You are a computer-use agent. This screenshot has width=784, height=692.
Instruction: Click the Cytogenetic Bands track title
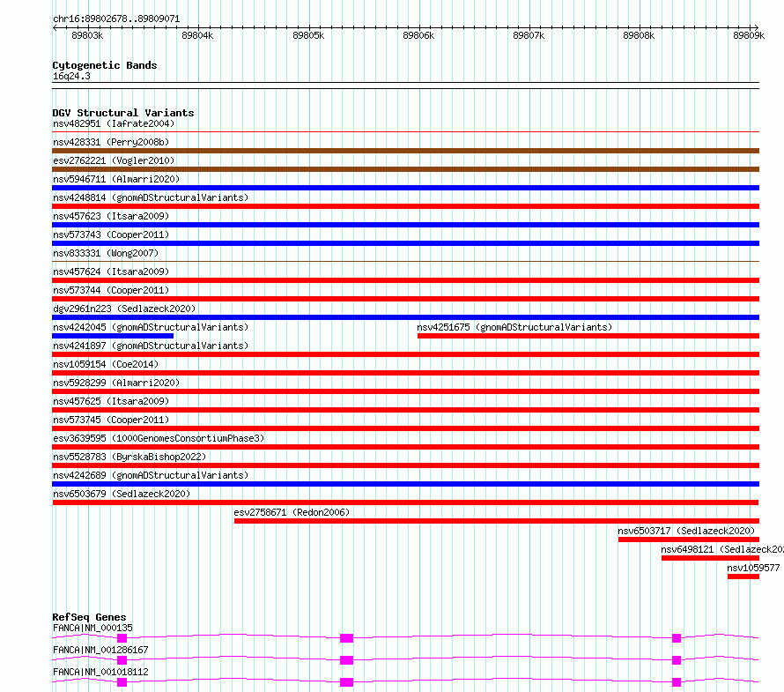click(105, 65)
